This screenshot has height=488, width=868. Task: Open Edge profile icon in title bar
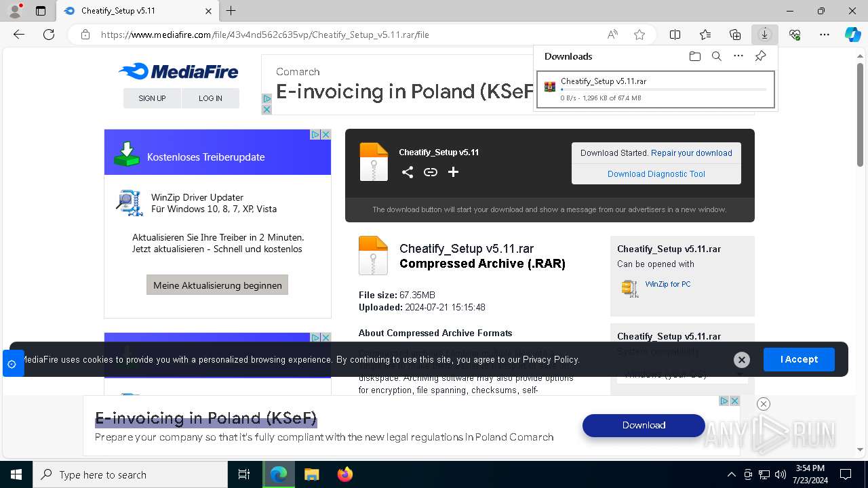[14, 11]
